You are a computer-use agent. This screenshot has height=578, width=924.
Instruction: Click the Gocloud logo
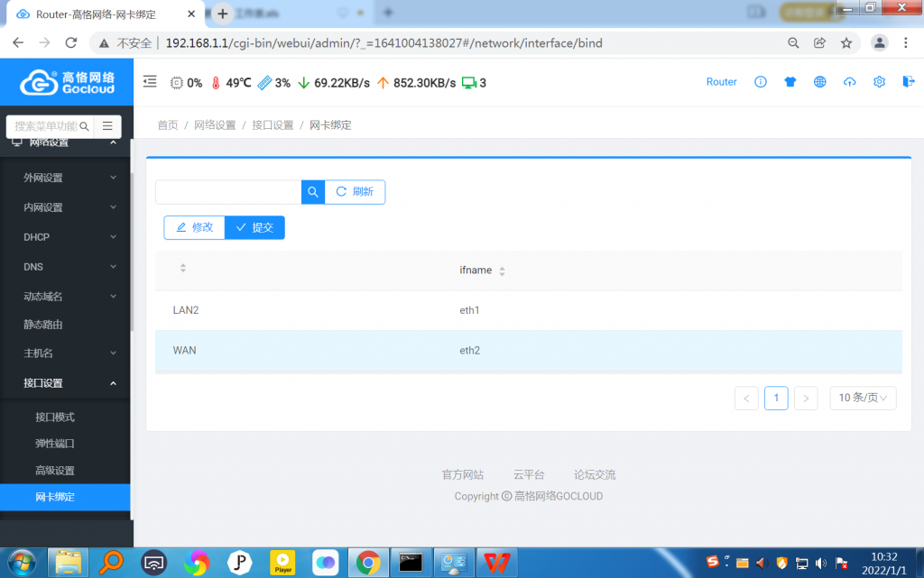[67, 82]
